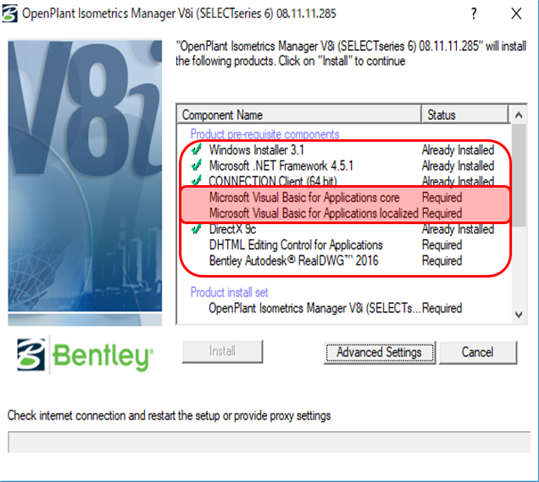Viewport: 539px width, 482px height.
Task: Click the greyed Install button
Action: [222, 351]
